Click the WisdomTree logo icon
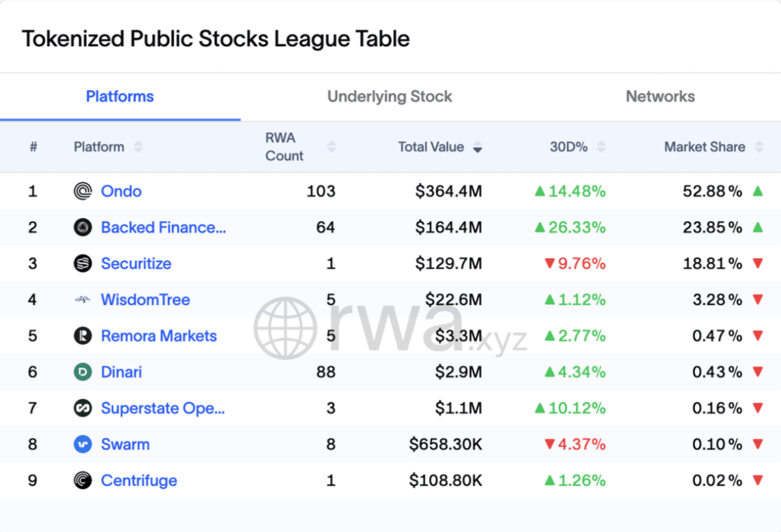This screenshot has height=532, width=781. (x=83, y=300)
